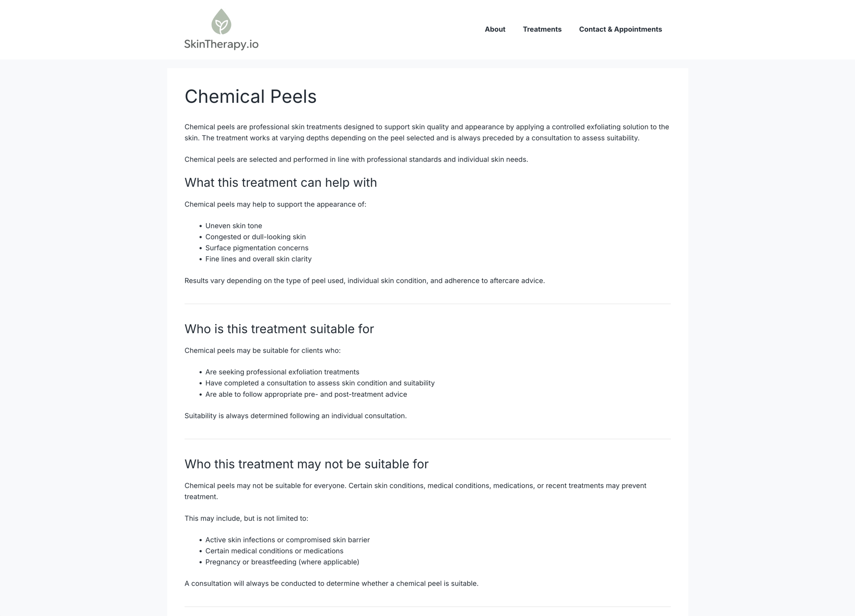Image resolution: width=855 pixels, height=616 pixels.
Task: Click the 'What this treatment can help with' heading
Action: pyautogui.click(x=281, y=183)
